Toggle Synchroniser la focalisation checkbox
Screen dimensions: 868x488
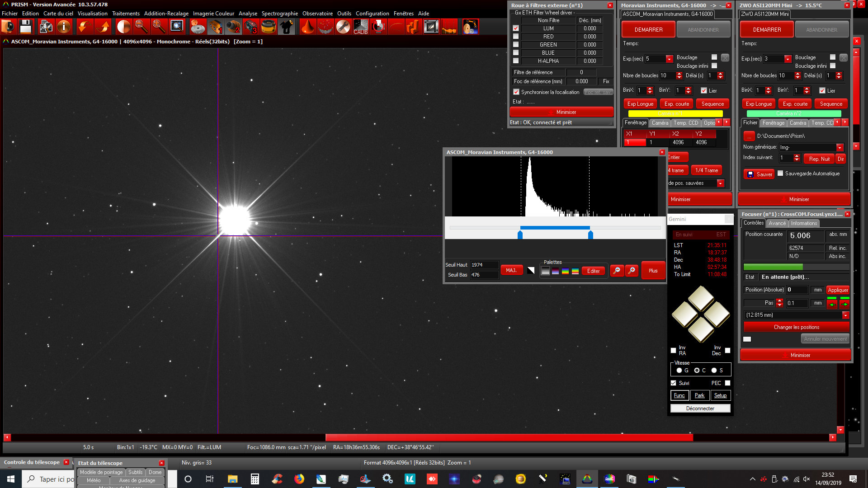(516, 92)
